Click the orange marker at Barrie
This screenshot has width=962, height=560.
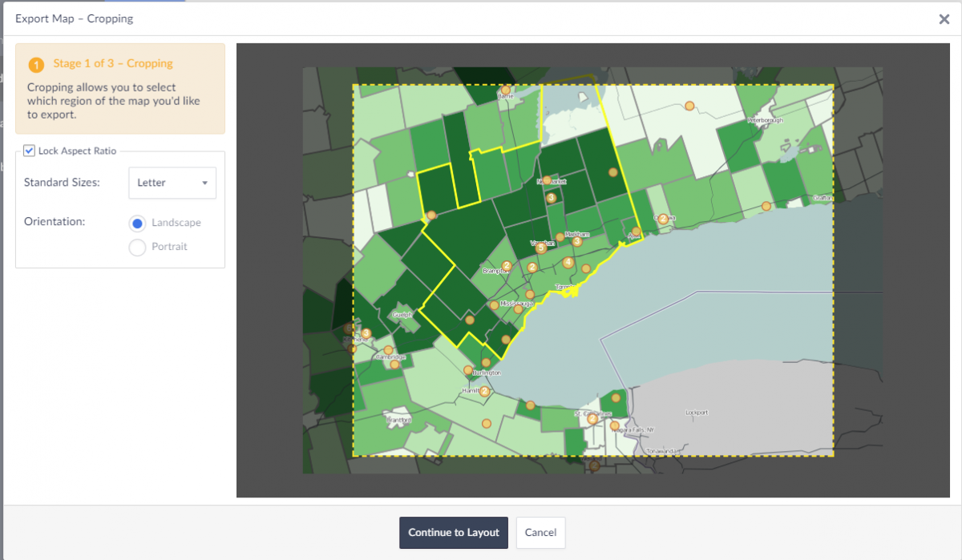click(506, 90)
